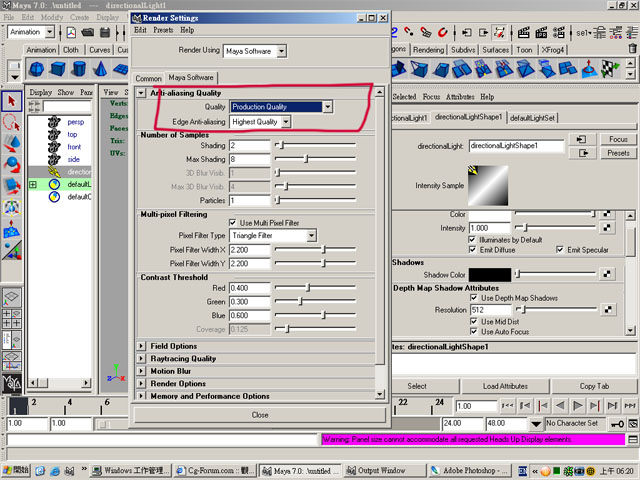Click Resolution map checker button
Viewport: 640px width, 480px height.
click(x=608, y=309)
